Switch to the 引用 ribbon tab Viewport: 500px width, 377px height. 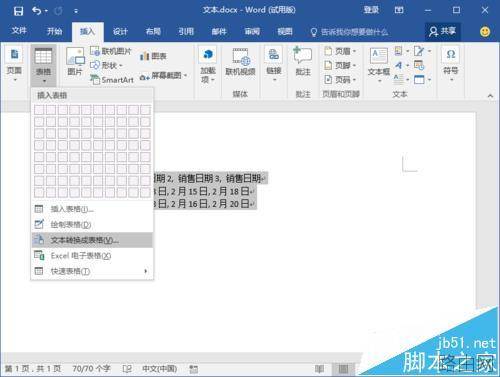point(186,31)
